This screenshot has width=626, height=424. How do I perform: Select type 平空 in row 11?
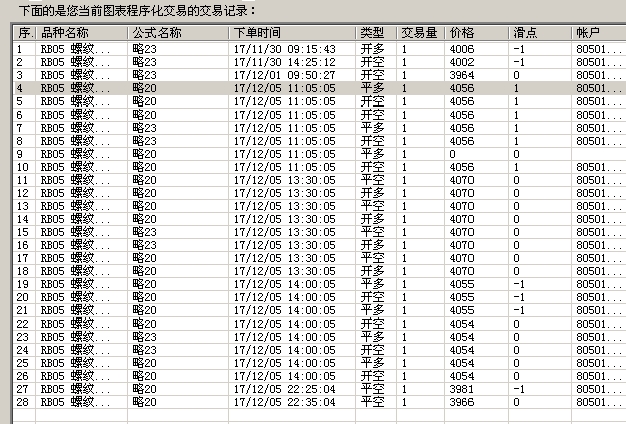(372, 180)
